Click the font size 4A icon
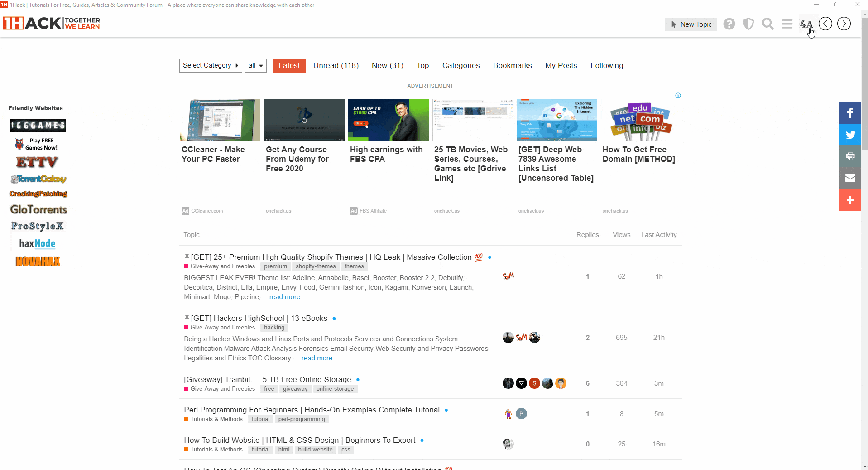The image size is (868, 470). pyautogui.click(x=806, y=24)
